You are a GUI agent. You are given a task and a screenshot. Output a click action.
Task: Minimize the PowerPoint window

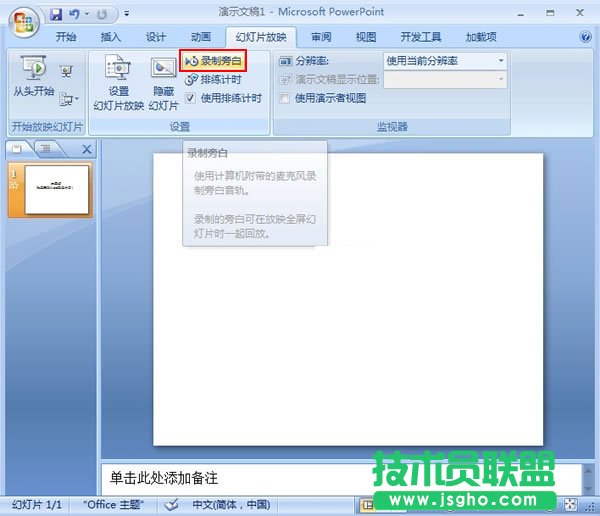point(520,14)
